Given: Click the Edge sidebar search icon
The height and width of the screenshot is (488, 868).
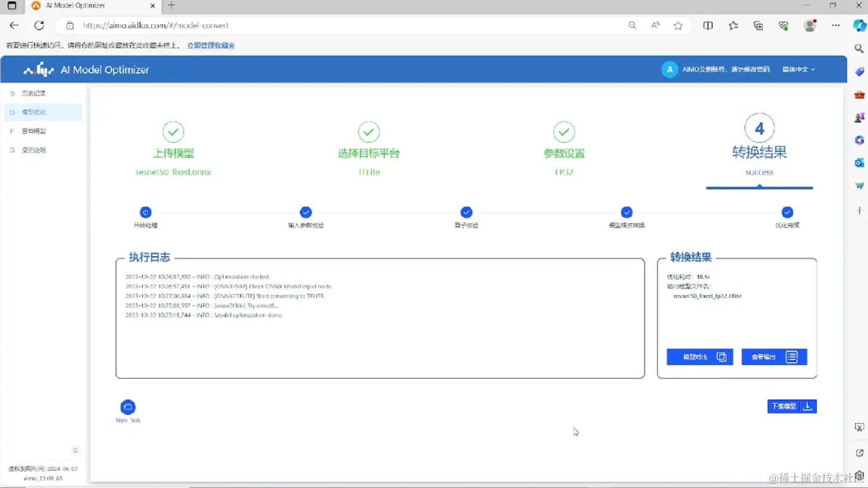Looking at the screenshot, I should pos(859,49).
